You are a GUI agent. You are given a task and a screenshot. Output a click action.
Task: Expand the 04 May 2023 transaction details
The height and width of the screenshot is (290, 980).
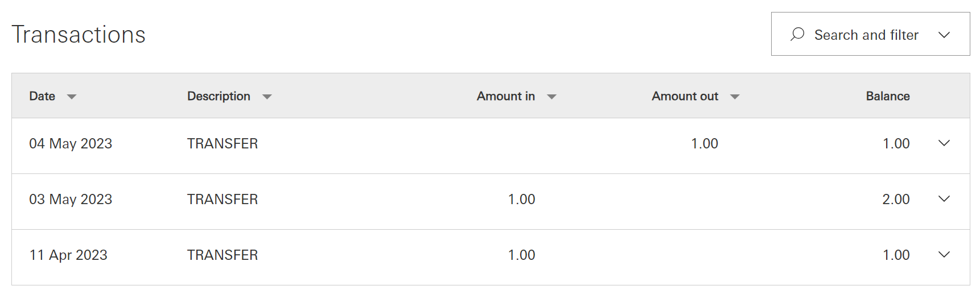tap(944, 143)
